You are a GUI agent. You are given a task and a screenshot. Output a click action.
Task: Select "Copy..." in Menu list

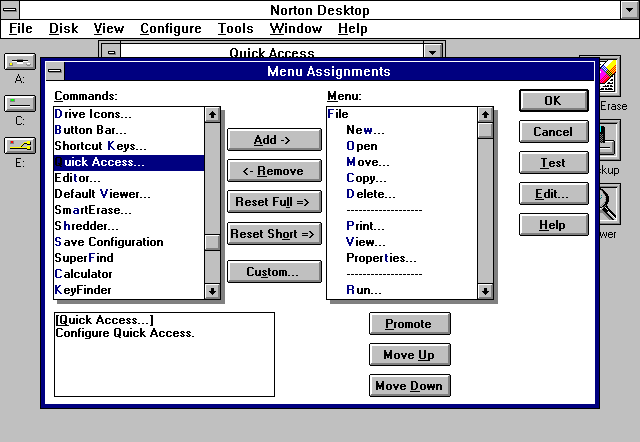[x=402, y=178]
